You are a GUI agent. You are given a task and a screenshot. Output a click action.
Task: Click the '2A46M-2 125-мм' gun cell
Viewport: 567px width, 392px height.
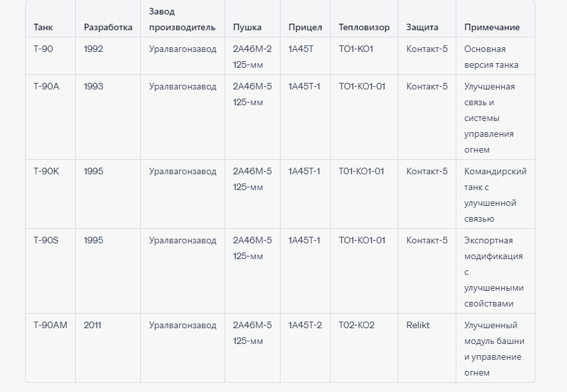click(252, 57)
